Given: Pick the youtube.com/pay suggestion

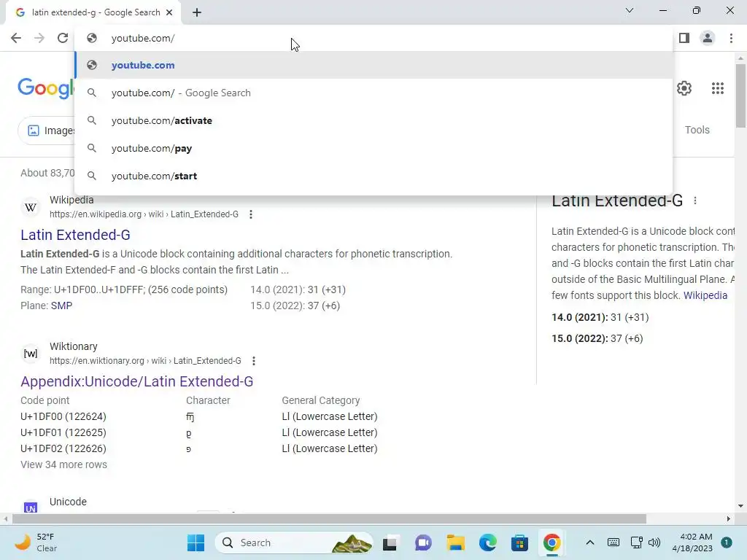Looking at the screenshot, I should [x=374, y=148].
